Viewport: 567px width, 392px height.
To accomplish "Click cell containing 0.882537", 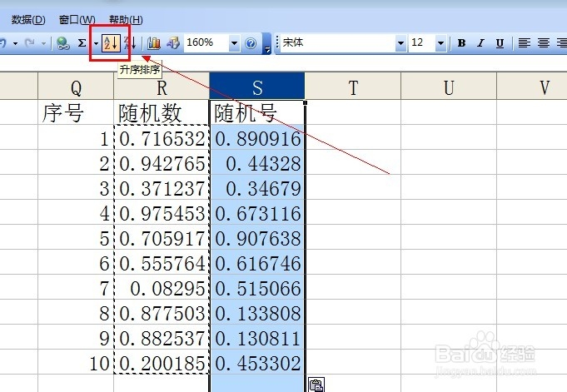I will click(x=162, y=337).
